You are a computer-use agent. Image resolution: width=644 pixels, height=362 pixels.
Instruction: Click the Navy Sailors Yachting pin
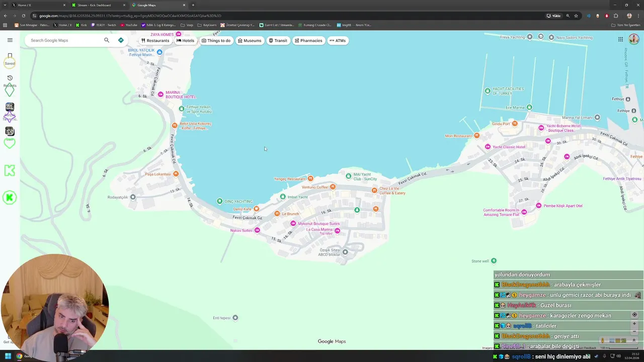[x=551, y=37]
